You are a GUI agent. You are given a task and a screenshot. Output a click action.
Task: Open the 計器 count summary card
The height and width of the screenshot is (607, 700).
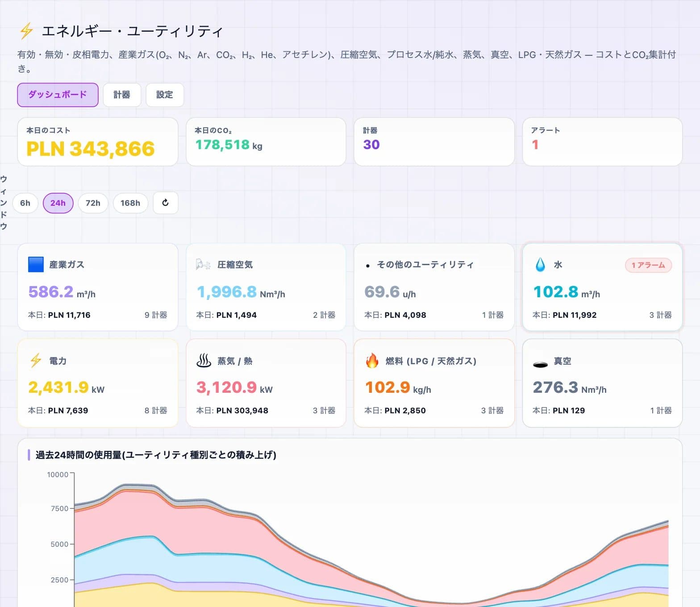point(434,142)
